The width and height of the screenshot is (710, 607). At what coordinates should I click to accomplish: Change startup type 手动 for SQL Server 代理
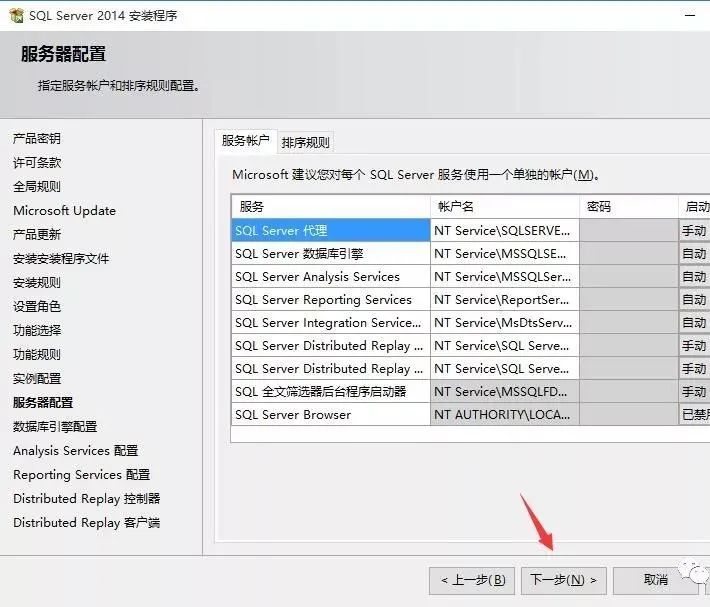click(x=695, y=230)
